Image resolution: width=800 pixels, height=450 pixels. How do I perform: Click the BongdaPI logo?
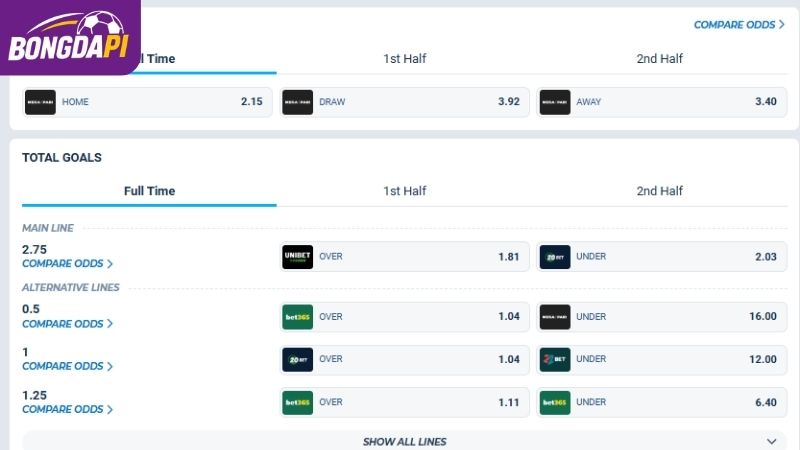tap(68, 37)
